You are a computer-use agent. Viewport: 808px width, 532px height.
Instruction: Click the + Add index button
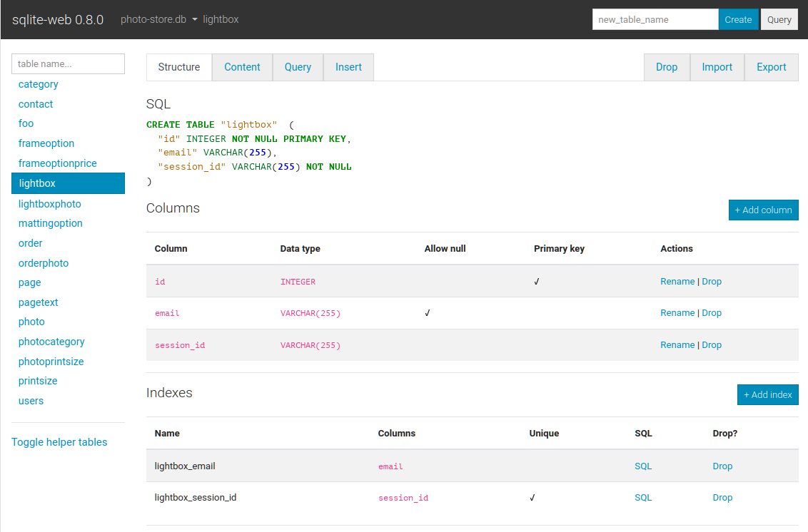click(x=768, y=395)
